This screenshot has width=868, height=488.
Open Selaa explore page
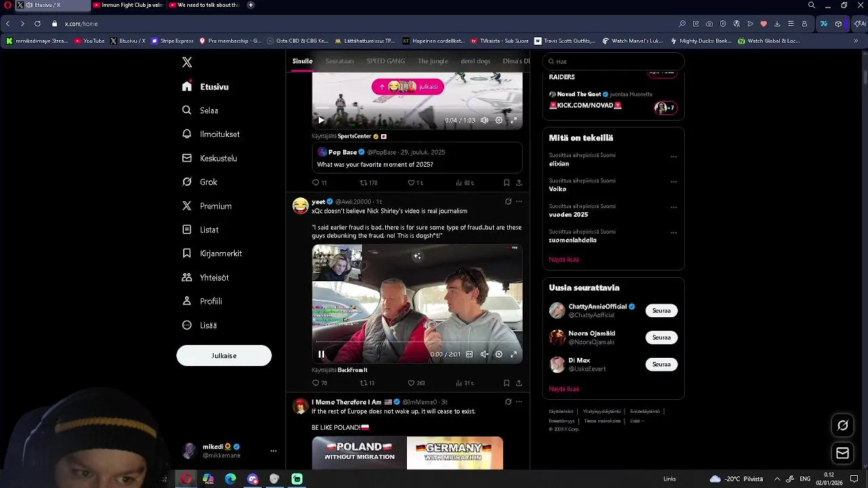click(x=201, y=110)
